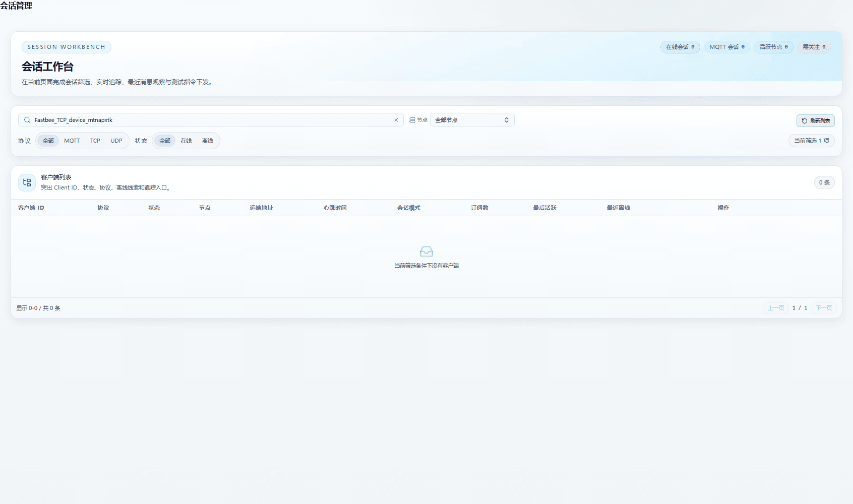853x504 pixels.
Task: Click the node server icon
Action: coord(412,120)
